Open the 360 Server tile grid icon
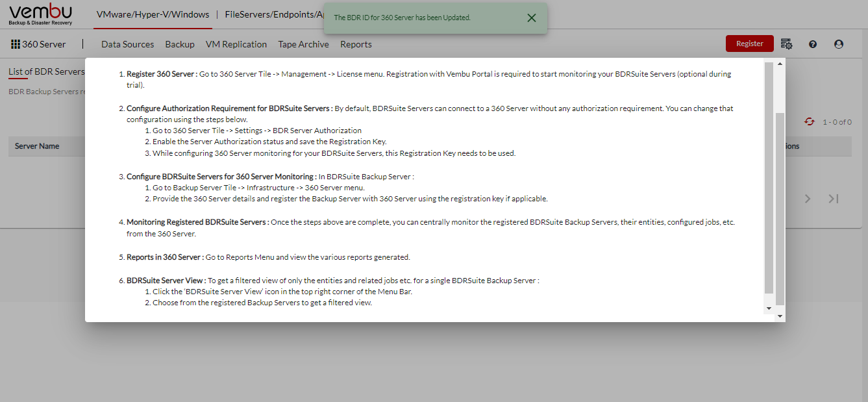The width and height of the screenshot is (868, 402). (x=16, y=44)
